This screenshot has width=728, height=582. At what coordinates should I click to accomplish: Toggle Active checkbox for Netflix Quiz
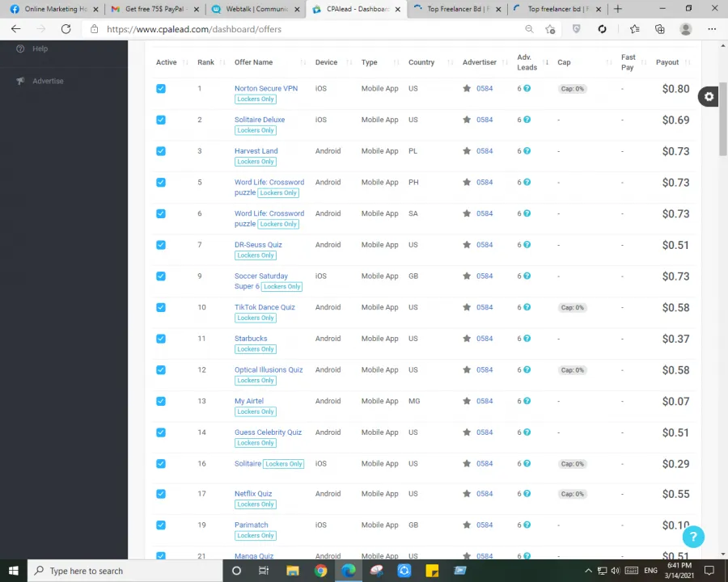(161, 494)
